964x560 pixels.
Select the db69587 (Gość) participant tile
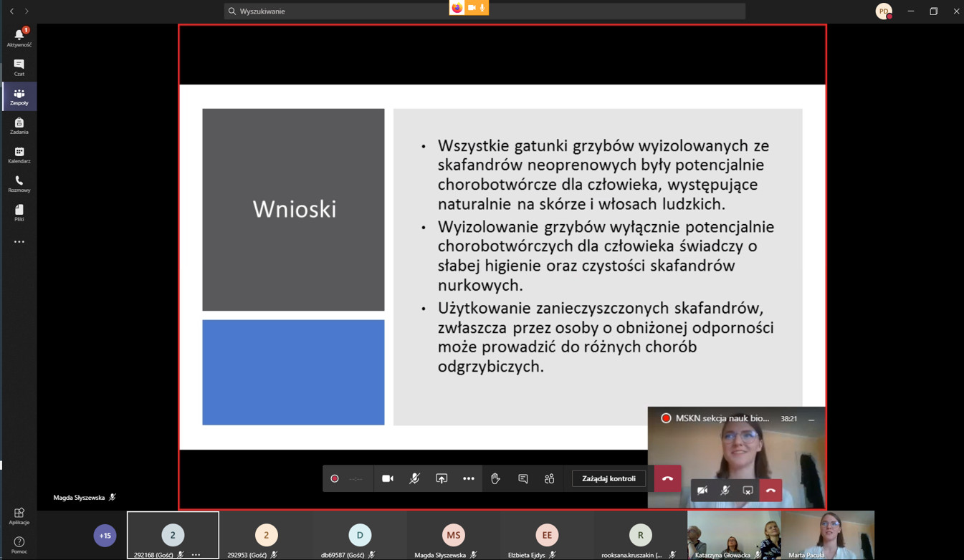pyautogui.click(x=360, y=535)
